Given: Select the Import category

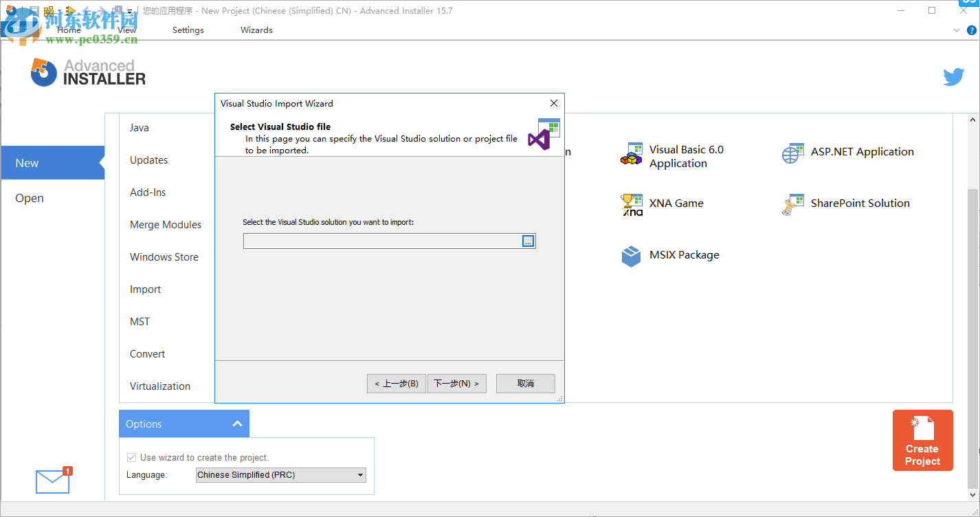Looking at the screenshot, I should pyautogui.click(x=146, y=289).
